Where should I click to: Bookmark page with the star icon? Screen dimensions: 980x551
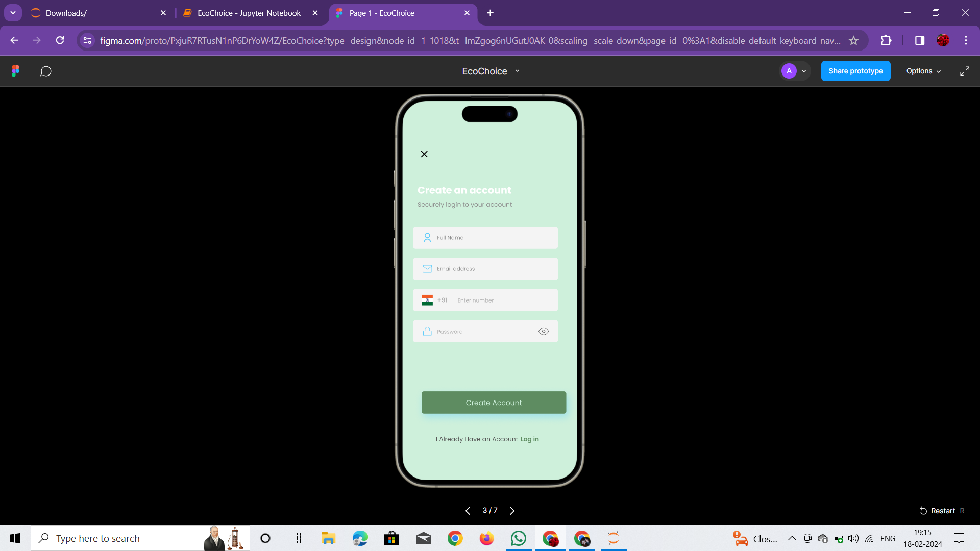coord(853,40)
